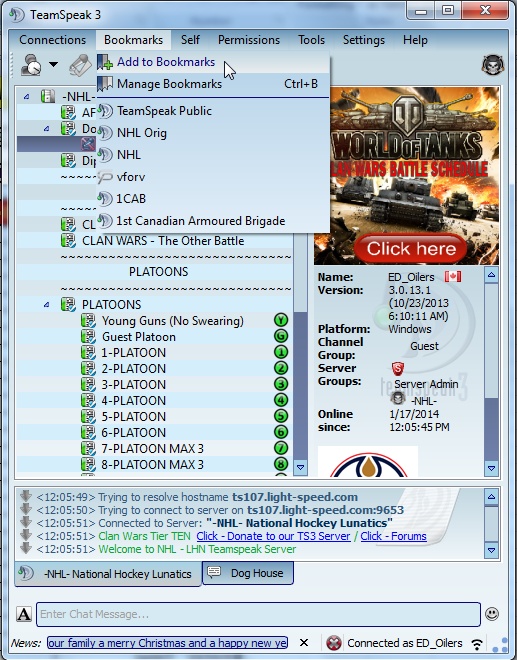Click the green 6 icon of 6-PLATOON
Screen dimensions: 517x660
click(x=281, y=432)
